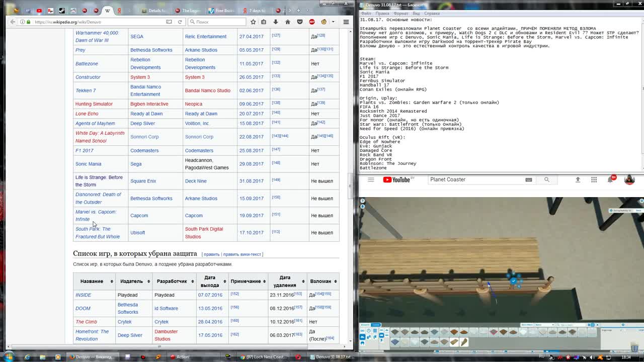
Task: Open Windows Start button
Action: point(9,357)
